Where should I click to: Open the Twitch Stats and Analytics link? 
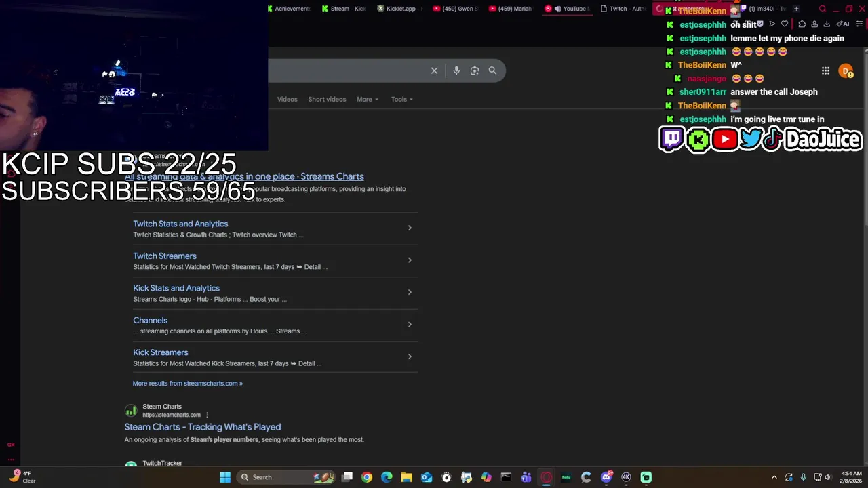180,224
